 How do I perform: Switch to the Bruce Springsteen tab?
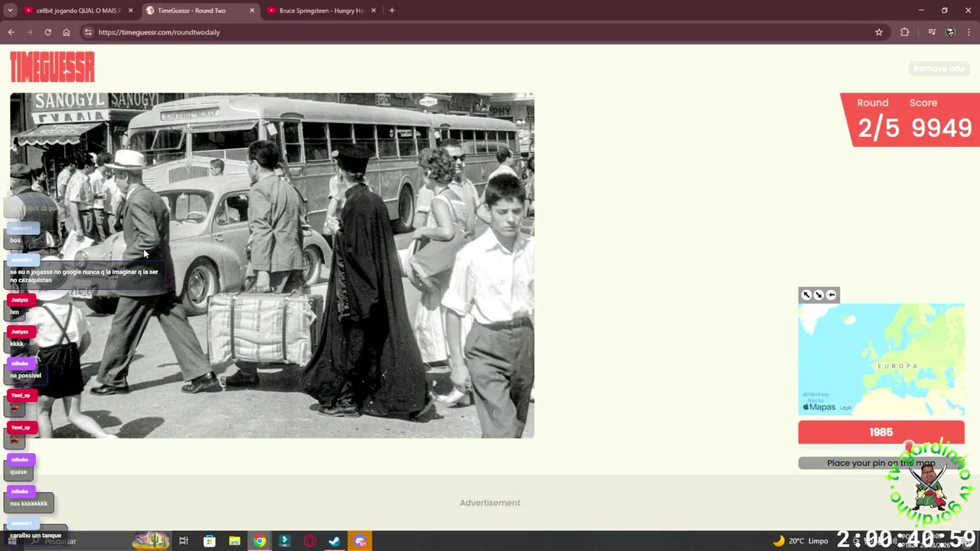tap(320, 11)
